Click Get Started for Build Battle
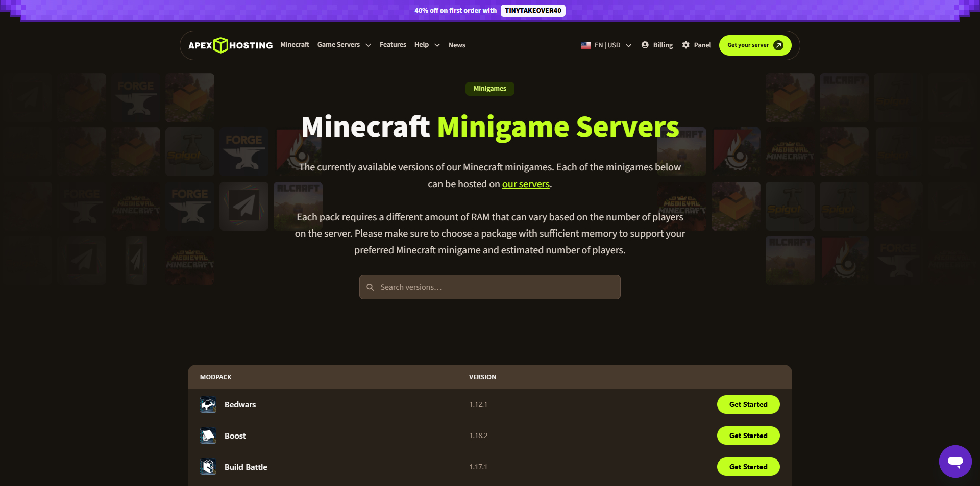Viewport: 980px width, 486px height. [748, 467]
